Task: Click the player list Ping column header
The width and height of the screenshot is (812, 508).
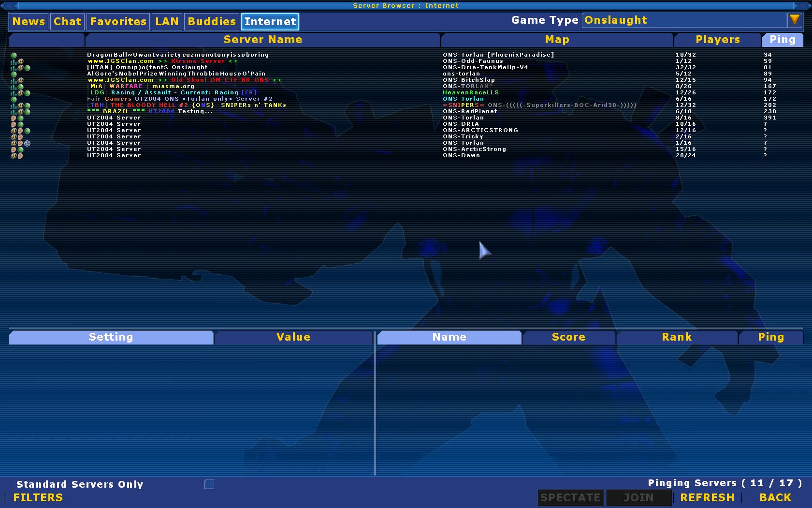Action: tap(771, 337)
